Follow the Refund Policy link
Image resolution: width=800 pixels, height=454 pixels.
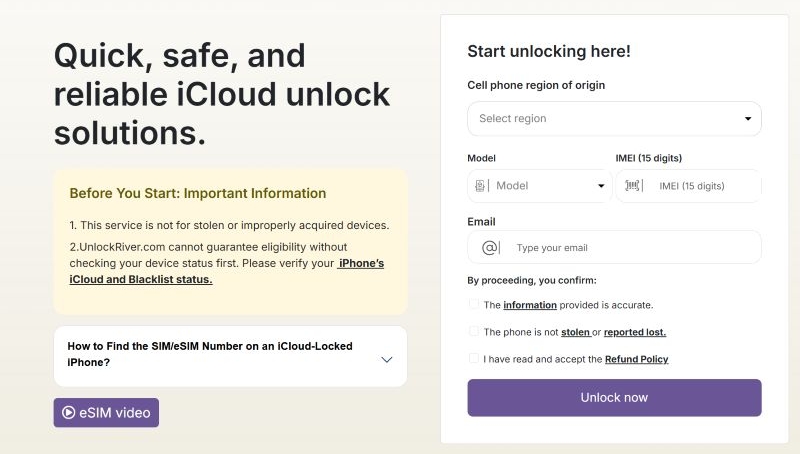pos(636,359)
